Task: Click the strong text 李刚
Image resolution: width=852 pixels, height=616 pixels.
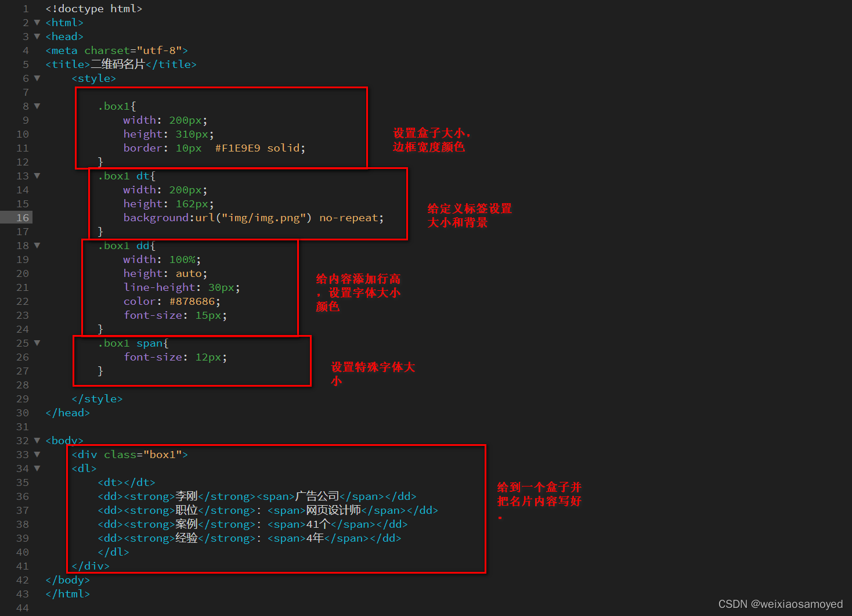Action: click(187, 496)
